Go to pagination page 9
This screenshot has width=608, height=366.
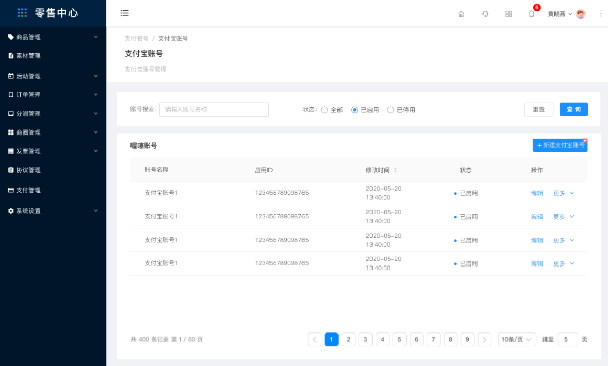point(467,339)
